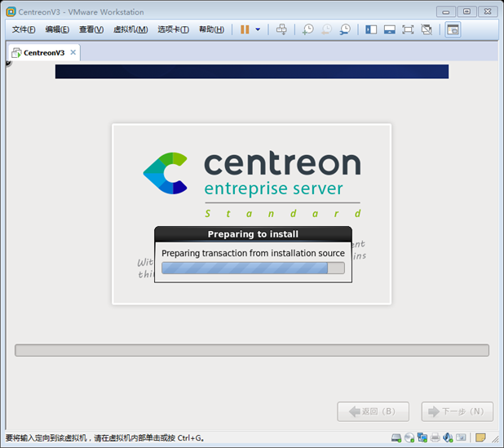Click the pause virtual machine icon
This screenshot has height=448, width=504.
[x=245, y=29]
